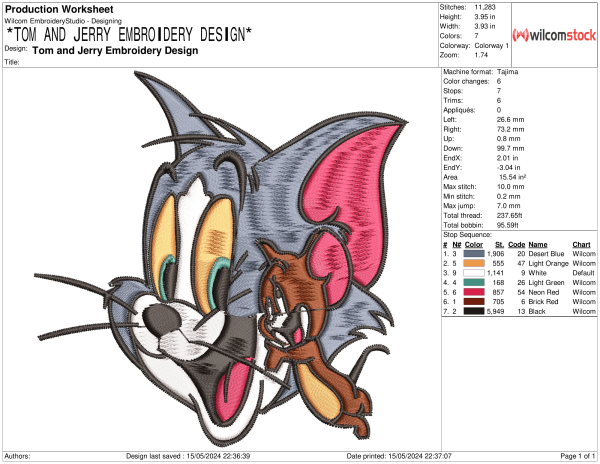This screenshot has height=464, width=600.
Task: Click the 'Stop Sequence:' heading
Action: (x=467, y=234)
